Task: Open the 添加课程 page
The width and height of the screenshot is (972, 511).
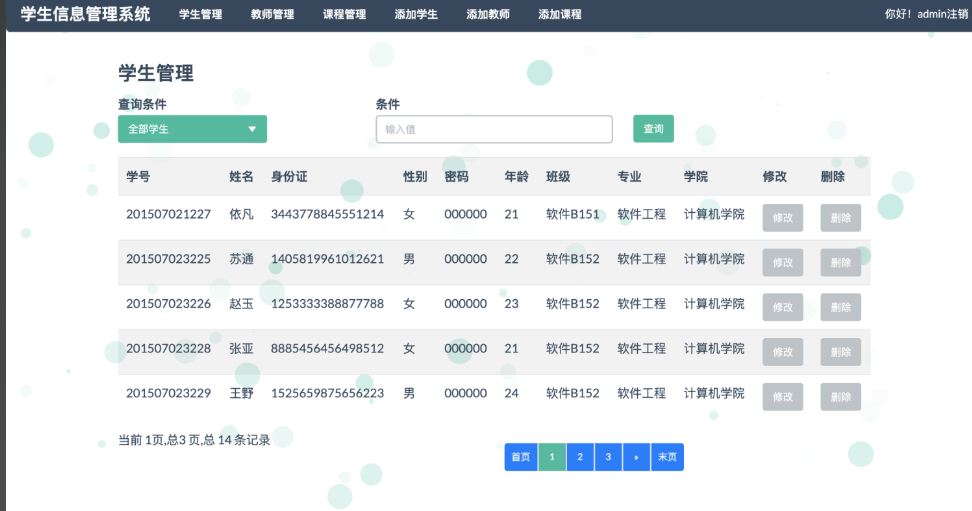Action: point(560,15)
